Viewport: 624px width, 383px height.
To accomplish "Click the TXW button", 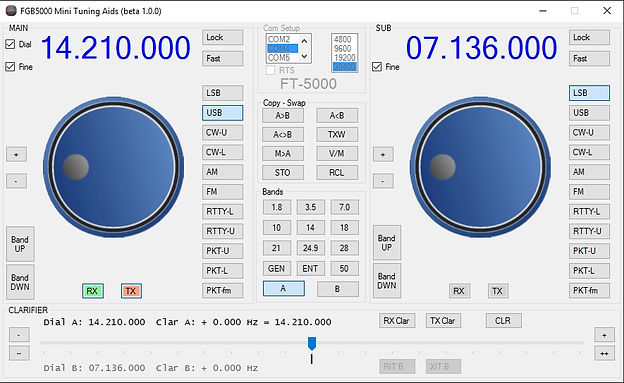I will coord(337,135).
